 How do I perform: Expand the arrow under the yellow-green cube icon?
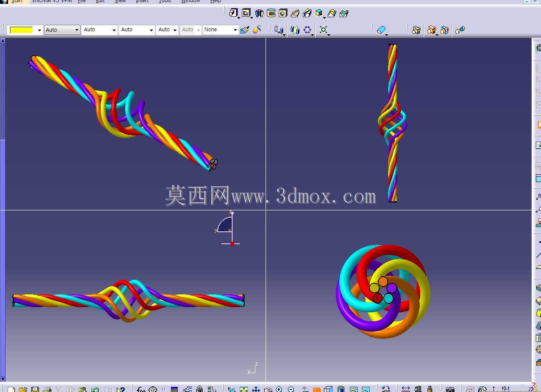[324, 18]
